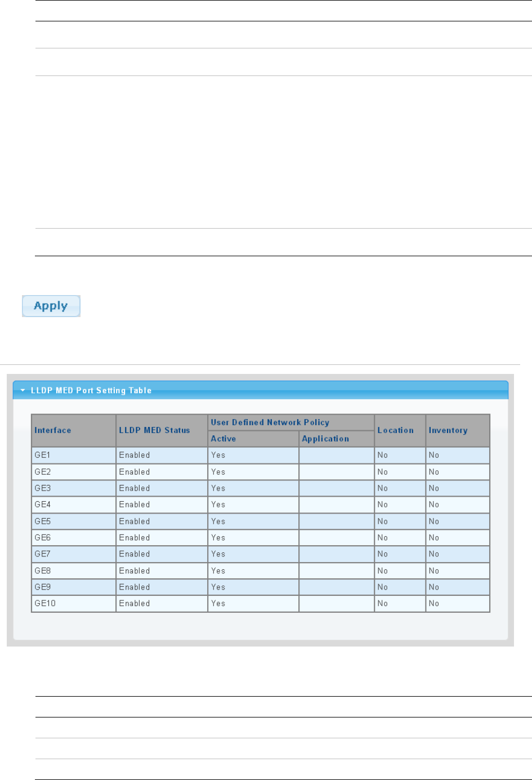Select the GE3 interface cell

pos(74,488)
